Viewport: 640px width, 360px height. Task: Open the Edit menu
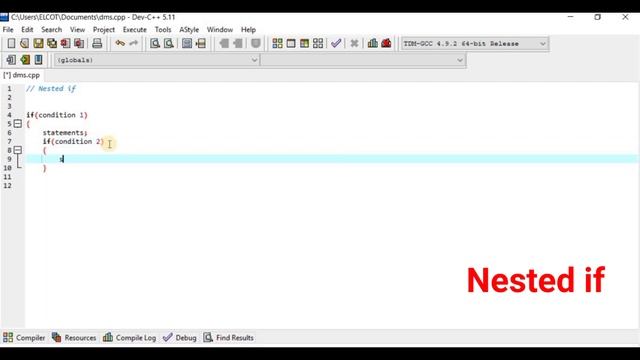click(x=27, y=30)
